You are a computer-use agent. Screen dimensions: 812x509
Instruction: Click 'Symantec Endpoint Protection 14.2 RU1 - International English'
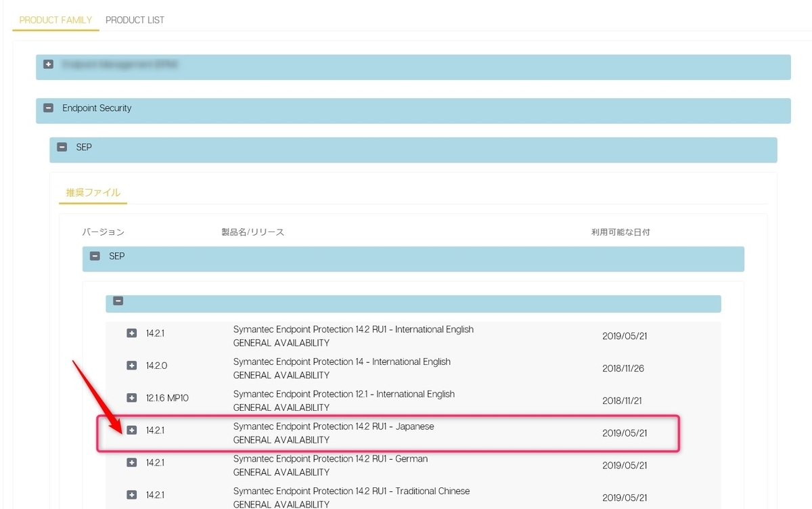coord(353,330)
